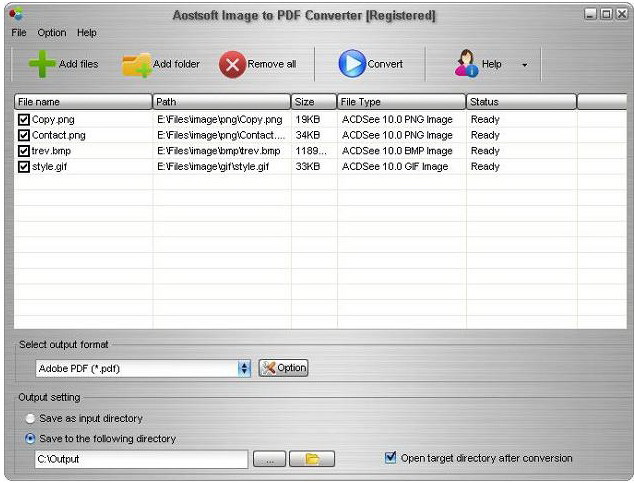Sort by File name column header
This screenshot has height=483, width=634.
pos(83,102)
